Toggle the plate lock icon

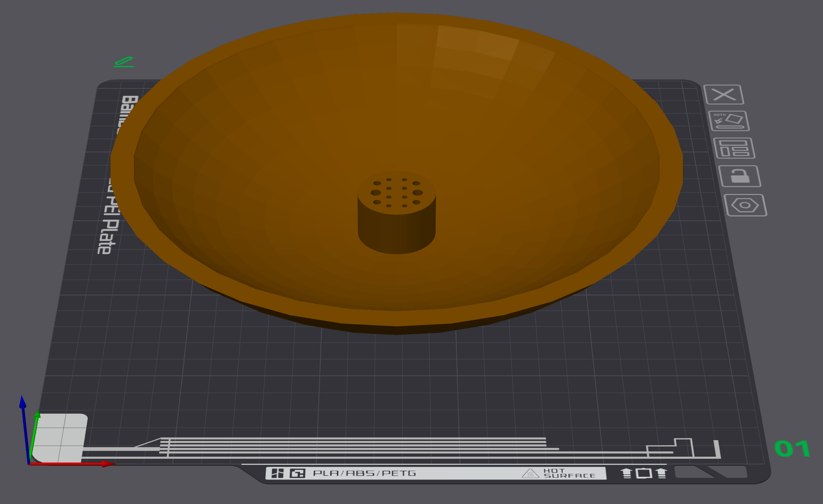tap(740, 176)
